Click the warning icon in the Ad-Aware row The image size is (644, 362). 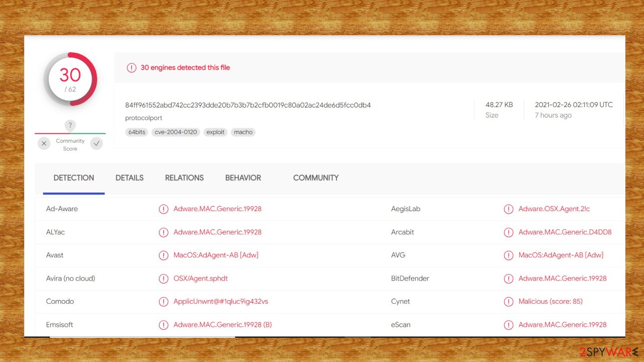coord(164,209)
